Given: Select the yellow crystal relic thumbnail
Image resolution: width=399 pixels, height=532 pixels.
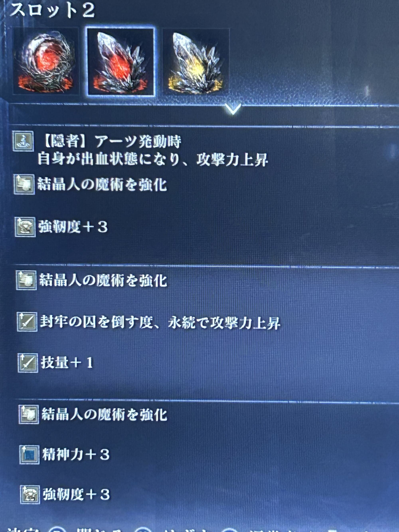Looking at the screenshot, I should 196,62.
